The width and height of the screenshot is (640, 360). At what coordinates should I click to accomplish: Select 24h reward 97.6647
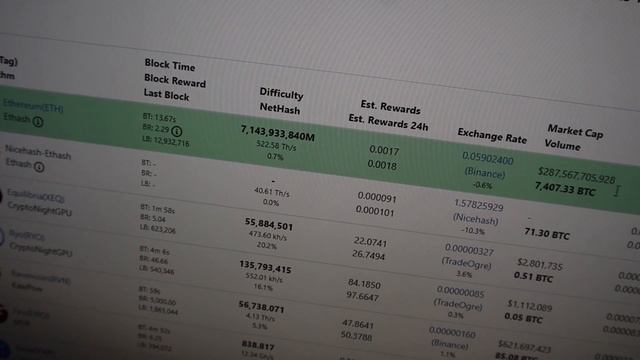[x=363, y=296]
